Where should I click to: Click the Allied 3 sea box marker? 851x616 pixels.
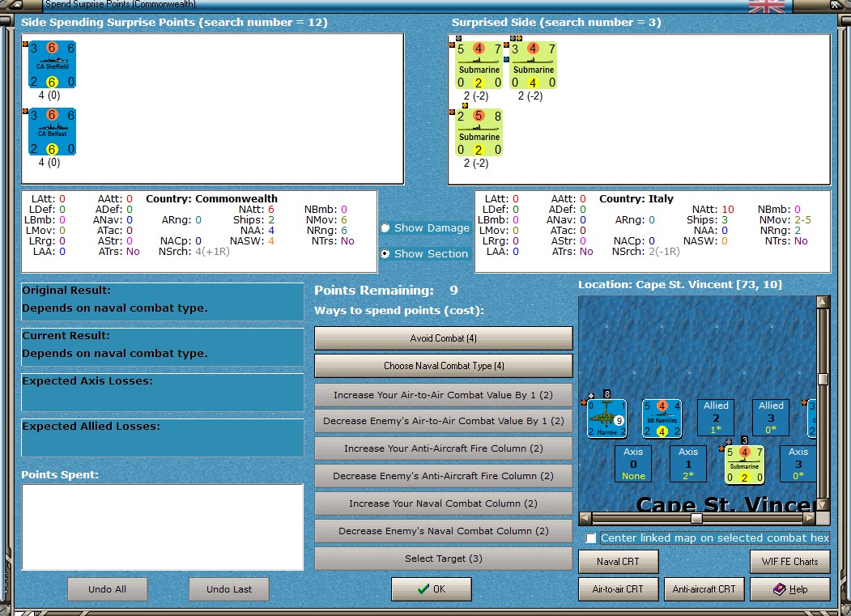click(x=771, y=418)
